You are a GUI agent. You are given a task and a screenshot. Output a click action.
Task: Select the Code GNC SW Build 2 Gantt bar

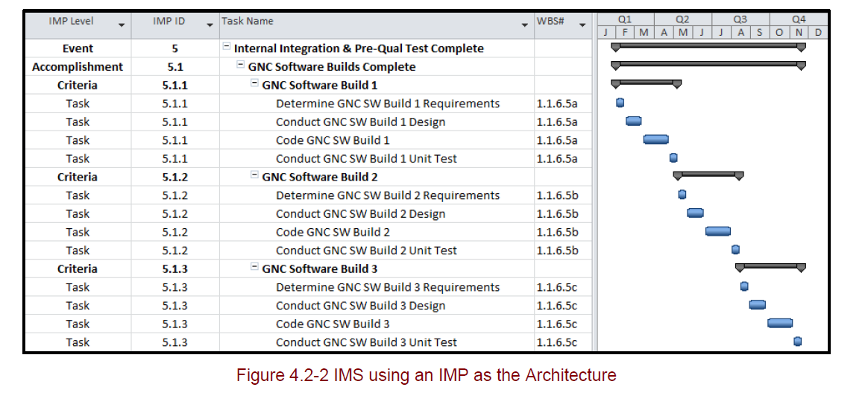point(718,231)
